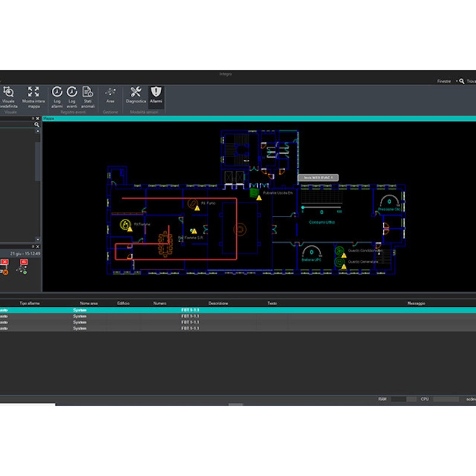
Task: Click the Invia MSG EVAC 1 button
Action: click(x=318, y=177)
